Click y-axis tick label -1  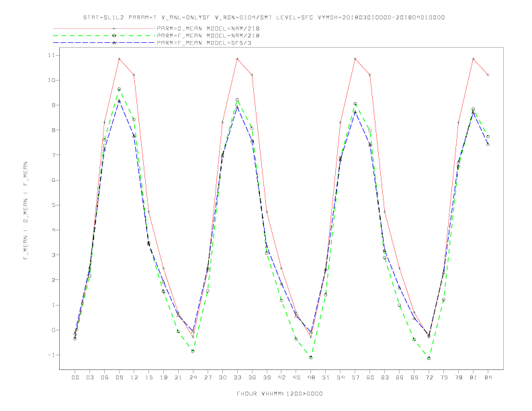[53, 355]
